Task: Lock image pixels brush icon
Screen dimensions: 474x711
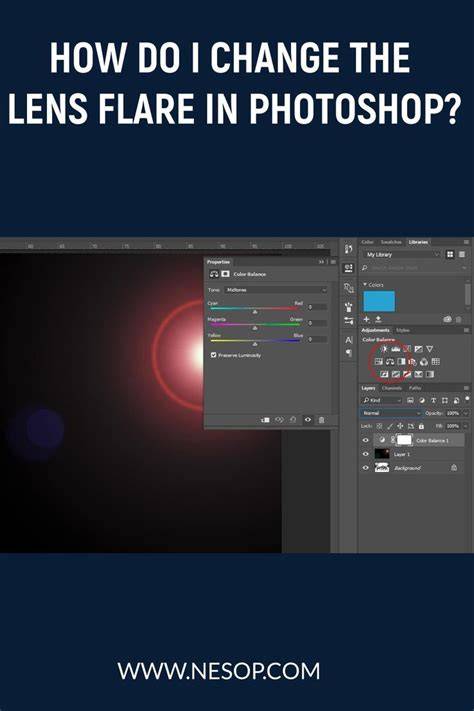Action: pos(390,426)
